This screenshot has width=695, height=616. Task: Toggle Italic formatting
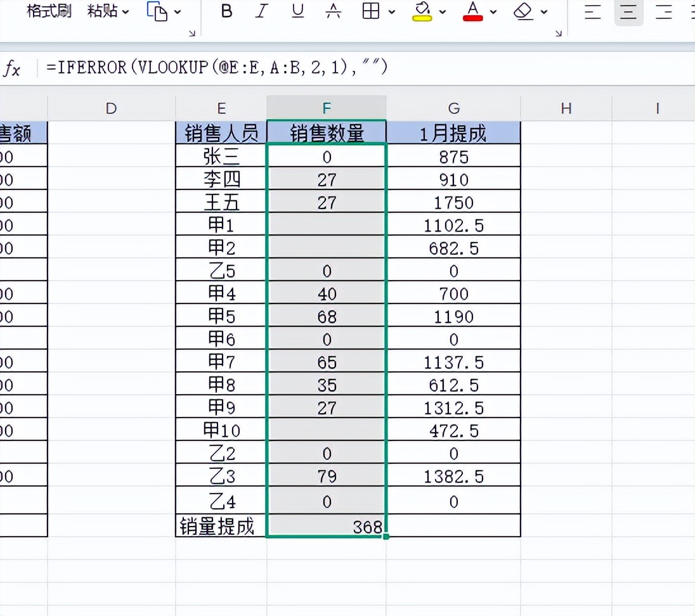click(x=261, y=11)
